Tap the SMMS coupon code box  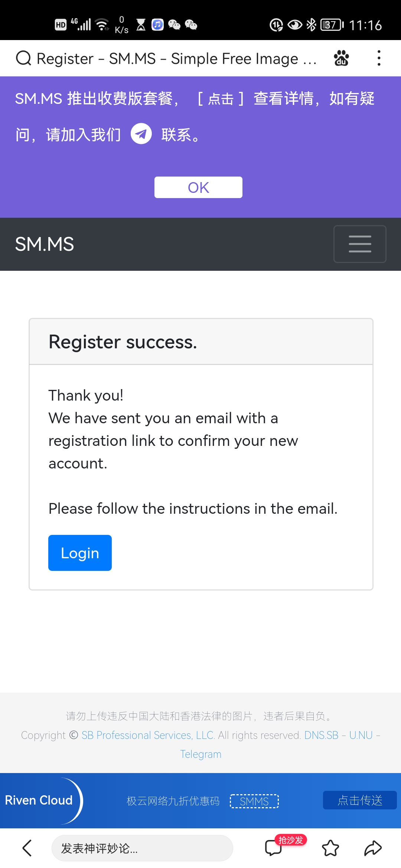(x=254, y=801)
